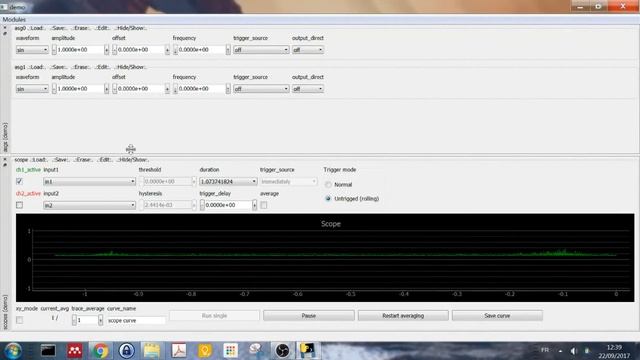
Task: Open asg1 waveform dropdown
Action: click(32, 89)
